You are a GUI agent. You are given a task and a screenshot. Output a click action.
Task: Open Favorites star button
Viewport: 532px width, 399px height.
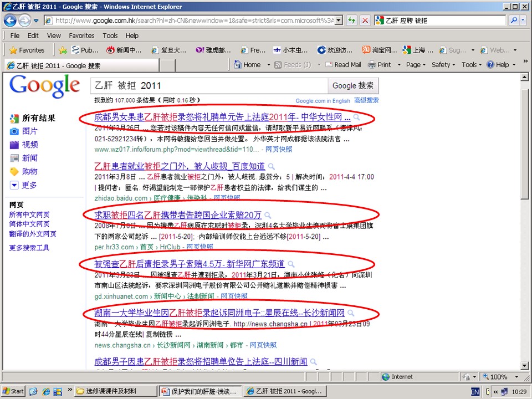click(27, 50)
